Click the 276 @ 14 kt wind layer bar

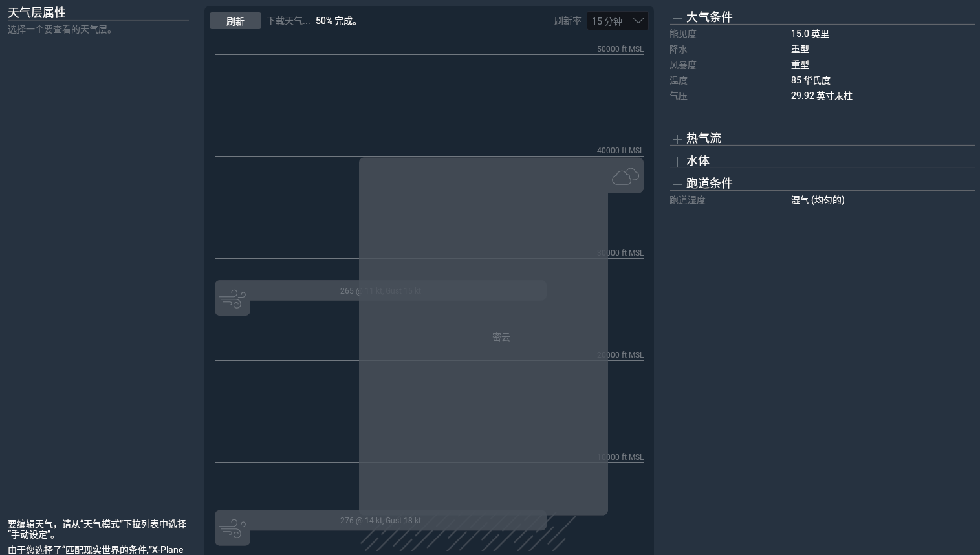380,521
